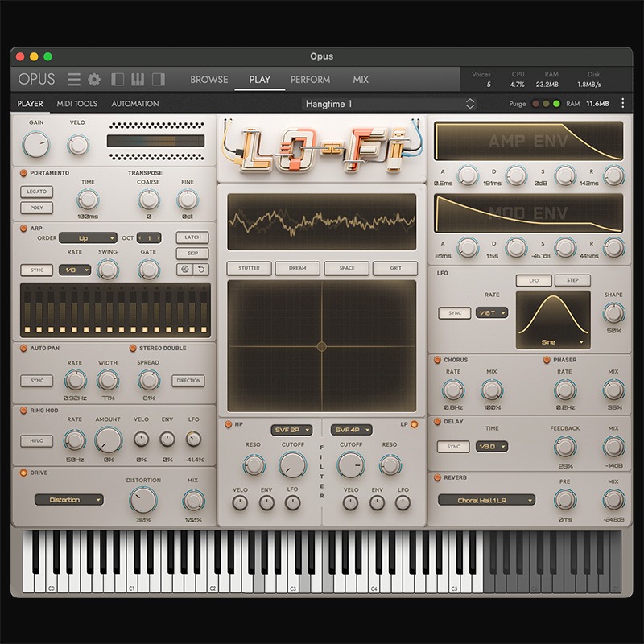Toggle Auto Pan power indicator
The width and height of the screenshot is (644, 644).
(24, 348)
